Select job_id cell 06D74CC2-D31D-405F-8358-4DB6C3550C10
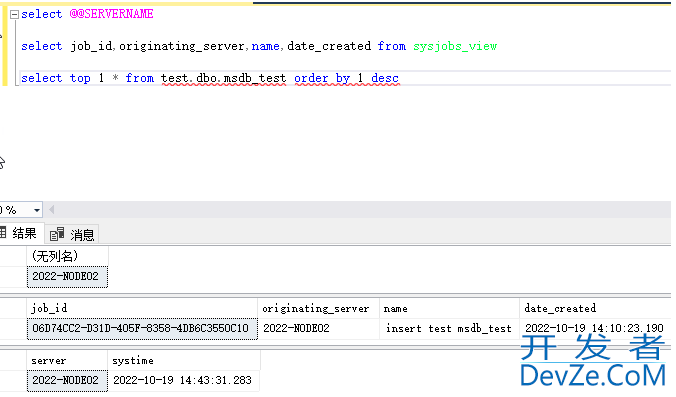676x397 pixels. [142, 329]
